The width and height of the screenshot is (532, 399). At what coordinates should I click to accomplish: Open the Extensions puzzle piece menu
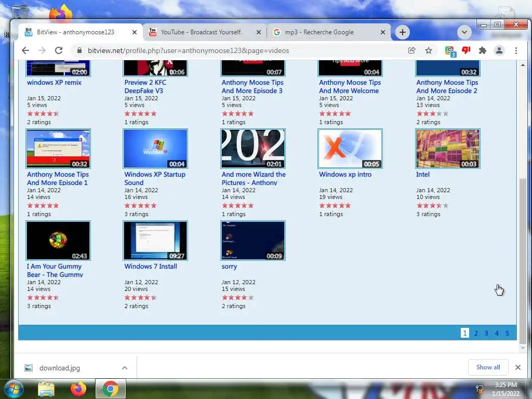tap(483, 50)
